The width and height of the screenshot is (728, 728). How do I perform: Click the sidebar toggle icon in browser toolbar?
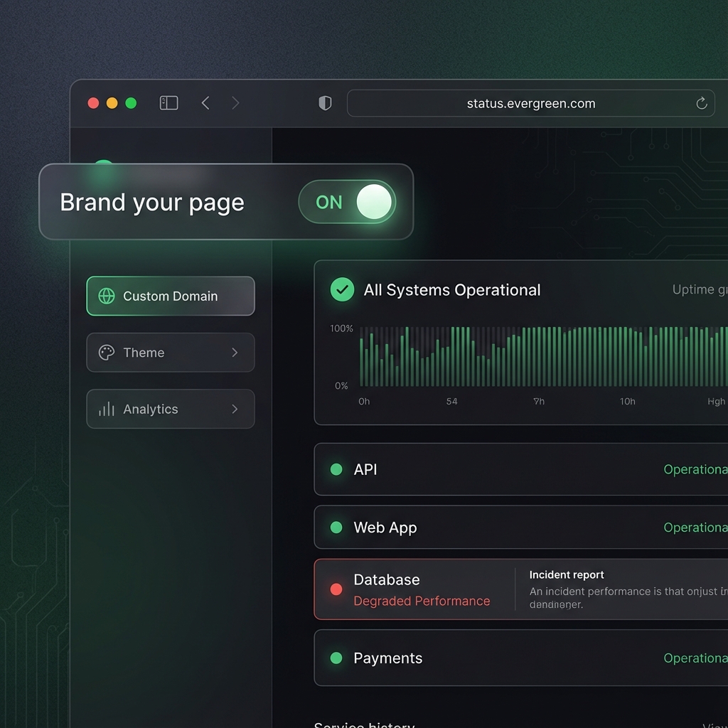(x=168, y=103)
